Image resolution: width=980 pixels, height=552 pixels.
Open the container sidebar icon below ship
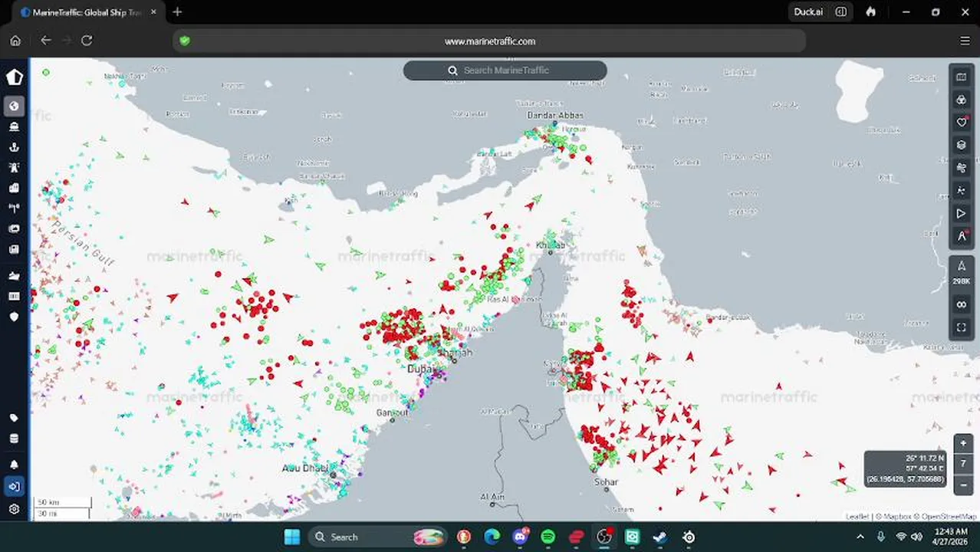click(x=14, y=296)
